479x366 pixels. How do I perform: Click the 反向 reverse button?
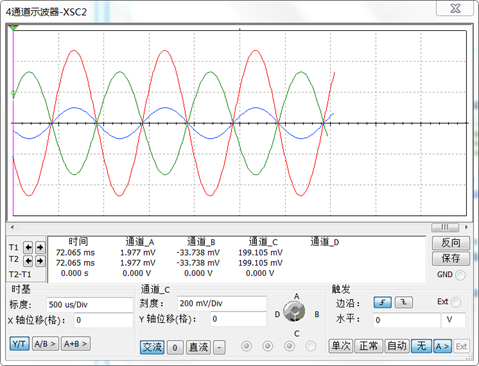451,243
